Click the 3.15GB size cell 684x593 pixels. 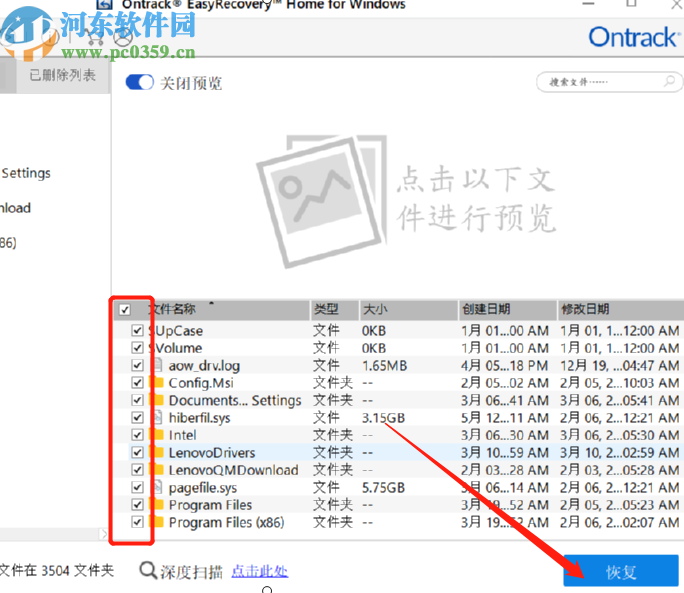tap(383, 418)
